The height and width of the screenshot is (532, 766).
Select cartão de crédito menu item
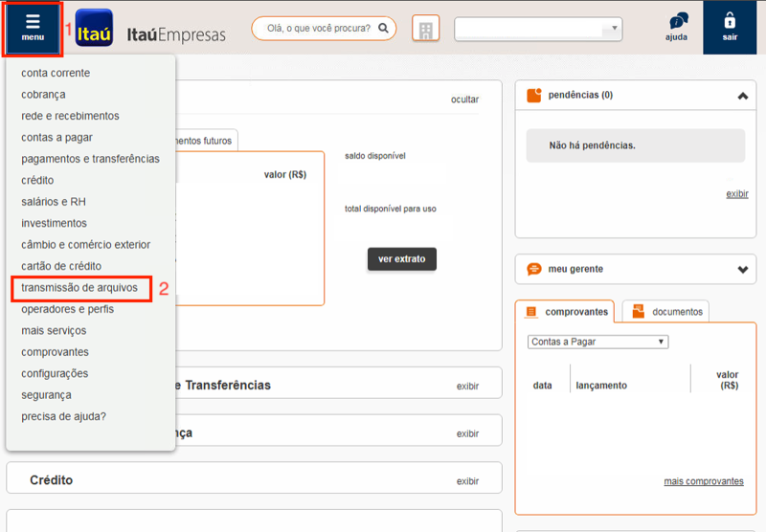61,266
